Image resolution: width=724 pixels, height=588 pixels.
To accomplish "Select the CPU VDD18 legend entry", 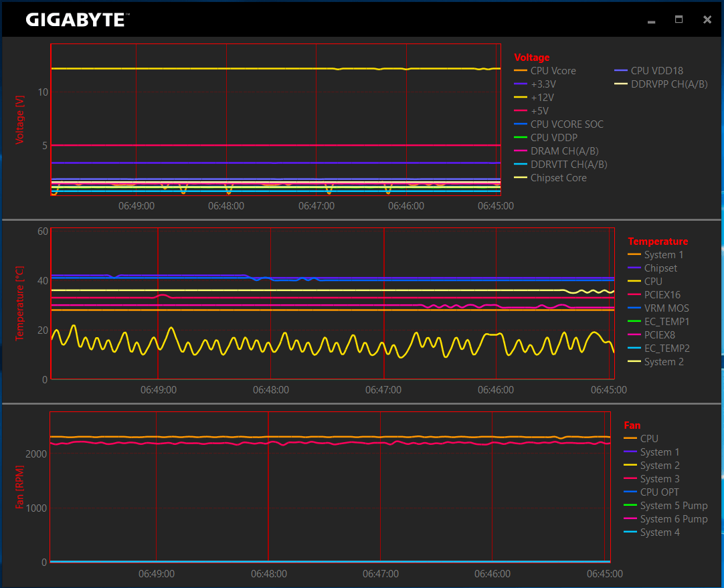I will pos(656,71).
